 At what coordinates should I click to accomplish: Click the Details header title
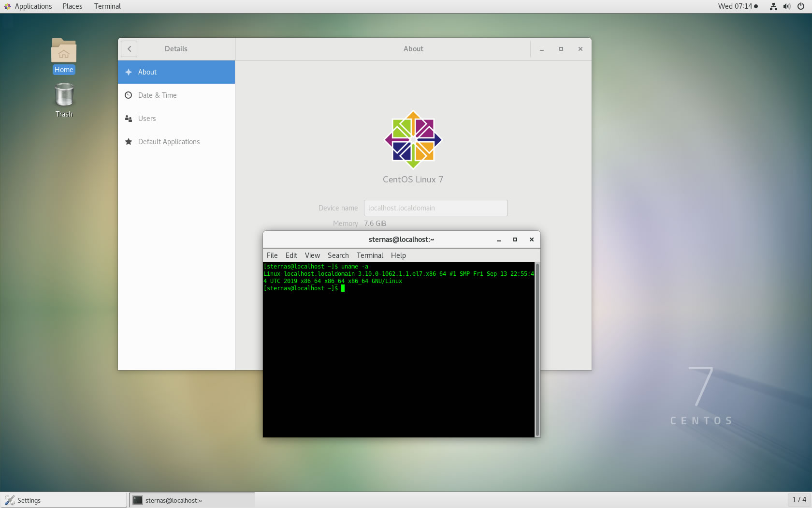[x=176, y=49]
